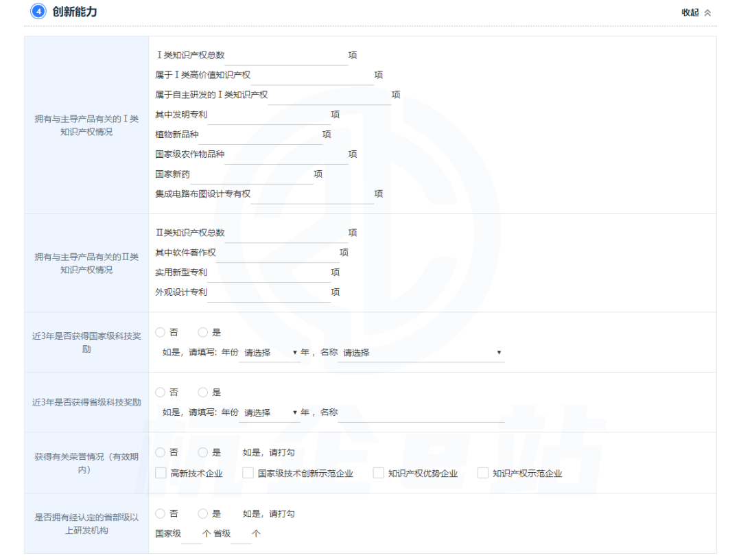This screenshot has height=560, width=741.
Task: Click the double-chevron icon beside 收起
Action: [707, 13]
